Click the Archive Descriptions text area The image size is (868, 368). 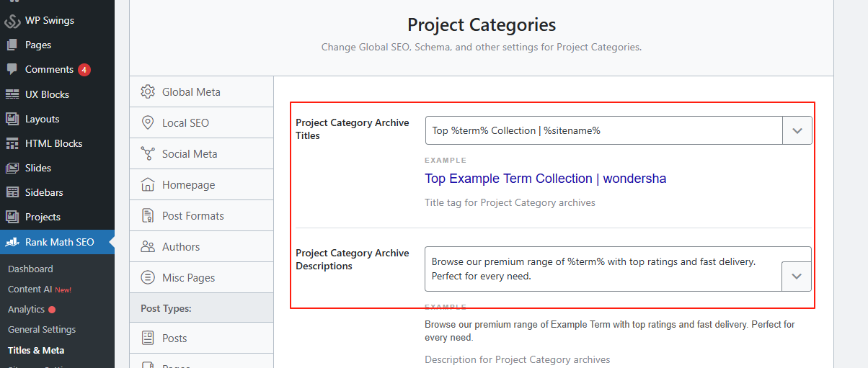click(603, 269)
